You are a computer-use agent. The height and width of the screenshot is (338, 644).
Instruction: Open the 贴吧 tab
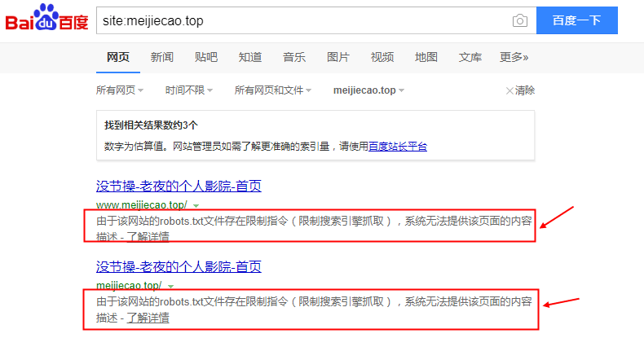(205, 57)
